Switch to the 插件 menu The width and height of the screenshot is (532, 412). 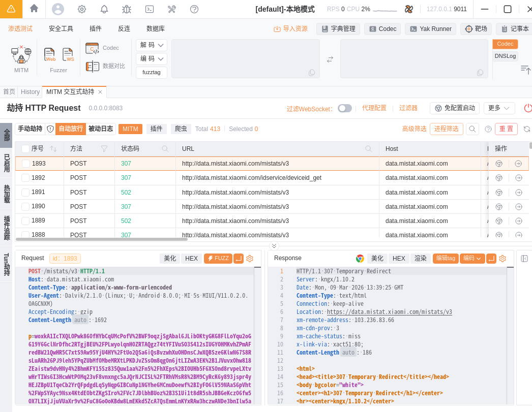(x=95, y=29)
